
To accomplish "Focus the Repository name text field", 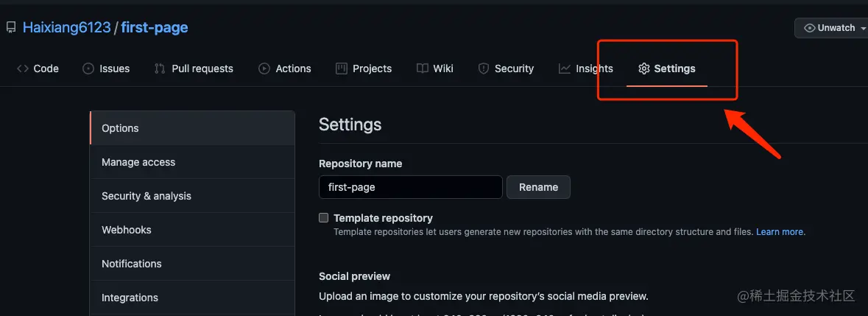I will 410,187.
